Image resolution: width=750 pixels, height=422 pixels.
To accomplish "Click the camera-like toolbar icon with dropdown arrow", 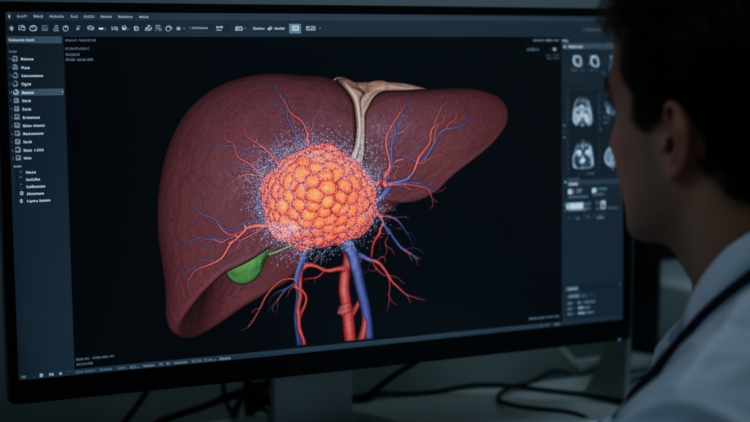I will [x=239, y=29].
